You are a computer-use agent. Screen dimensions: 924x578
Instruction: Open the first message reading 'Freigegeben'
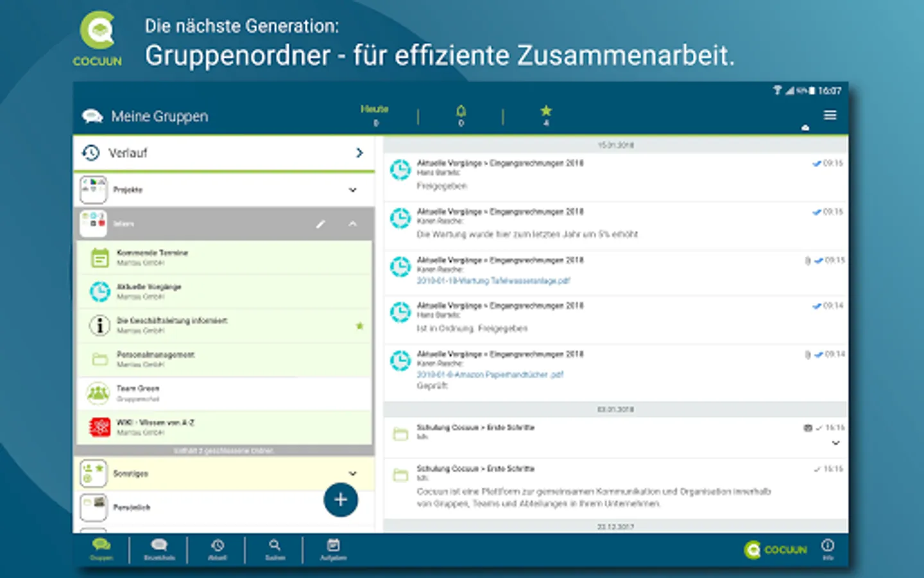(616, 177)
